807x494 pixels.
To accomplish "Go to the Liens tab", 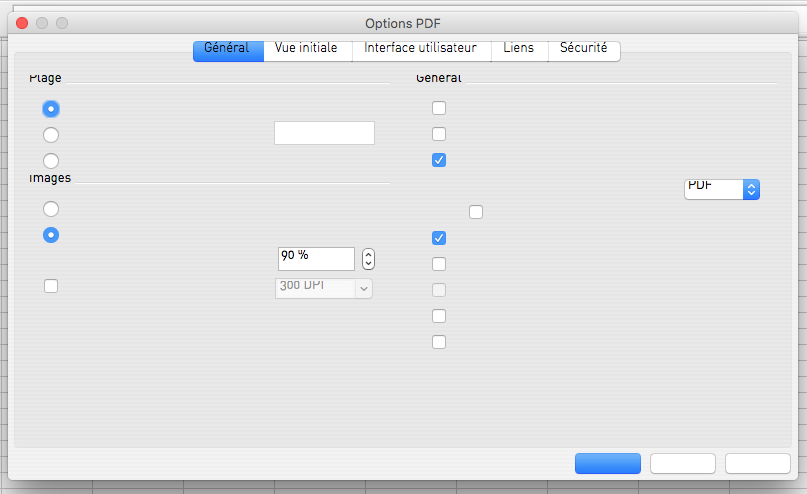I will coord(519,49).
